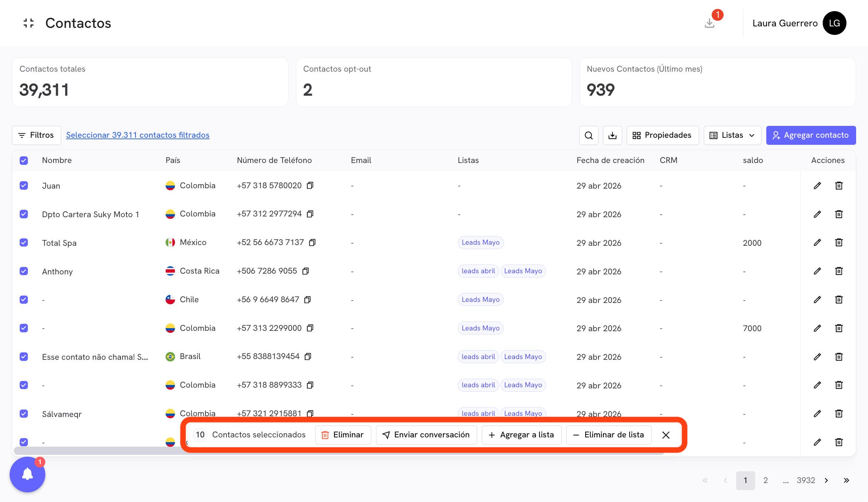Open notification bell floating button
The height and width of the screenshot is (502, 868).
click(x=27, y=474)
